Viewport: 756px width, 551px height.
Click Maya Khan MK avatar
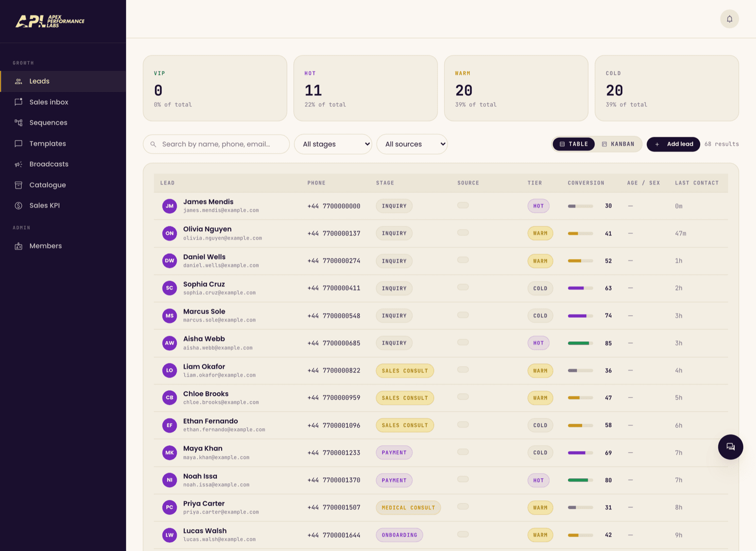[170, 453]
